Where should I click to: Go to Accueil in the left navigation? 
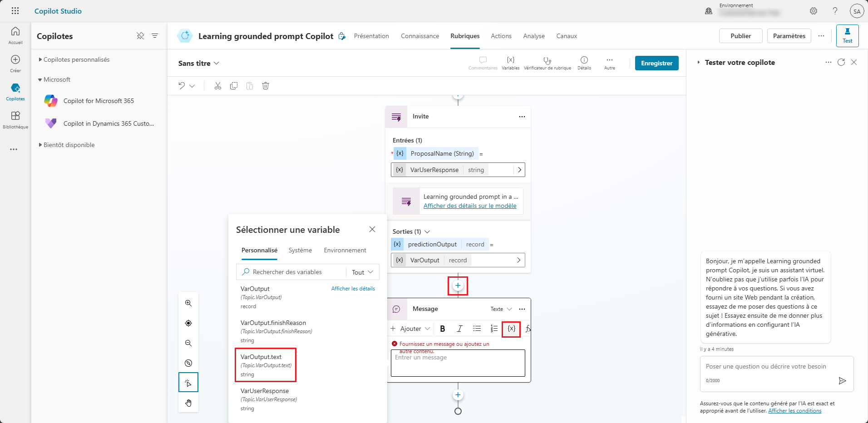pos(15,35)
